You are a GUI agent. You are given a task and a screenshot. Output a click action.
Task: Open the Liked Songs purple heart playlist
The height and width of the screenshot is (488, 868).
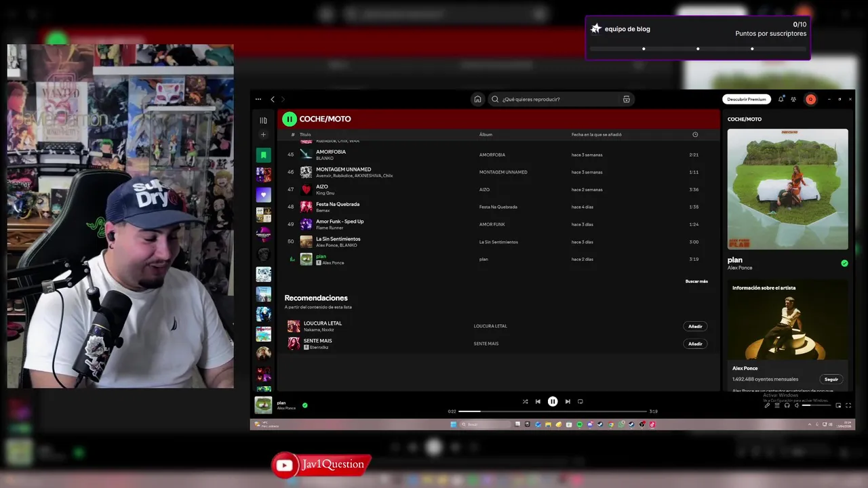click(263, 195)
